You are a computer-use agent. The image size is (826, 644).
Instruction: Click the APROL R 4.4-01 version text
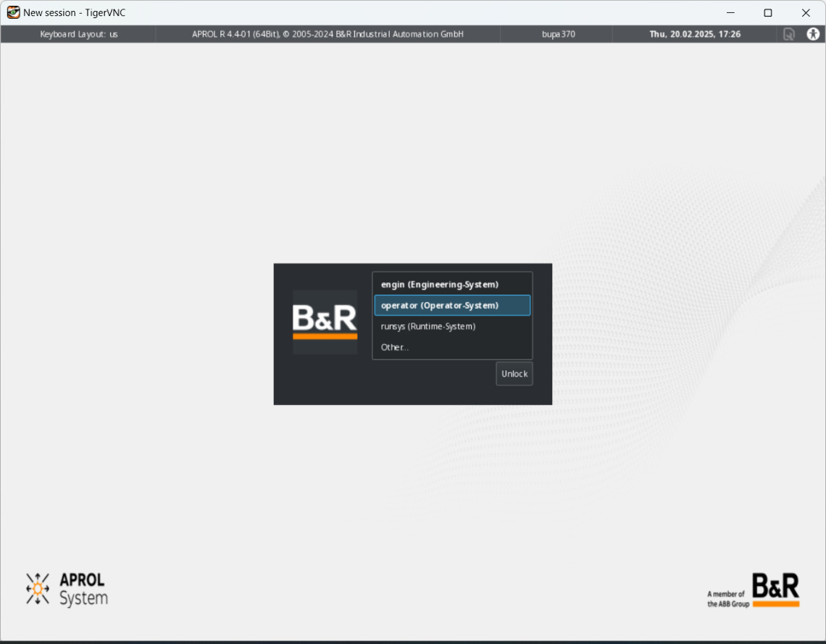tap(328, 34)
